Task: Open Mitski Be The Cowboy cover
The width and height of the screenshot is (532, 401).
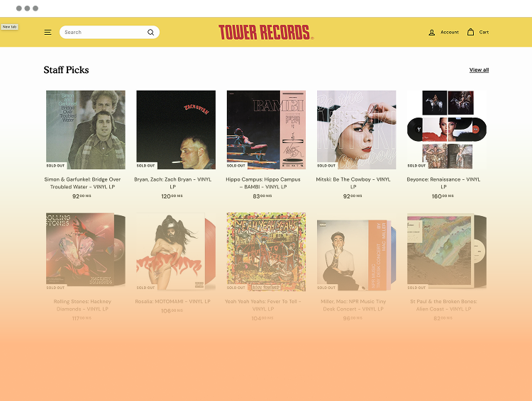Action: [x=356, y=130]
